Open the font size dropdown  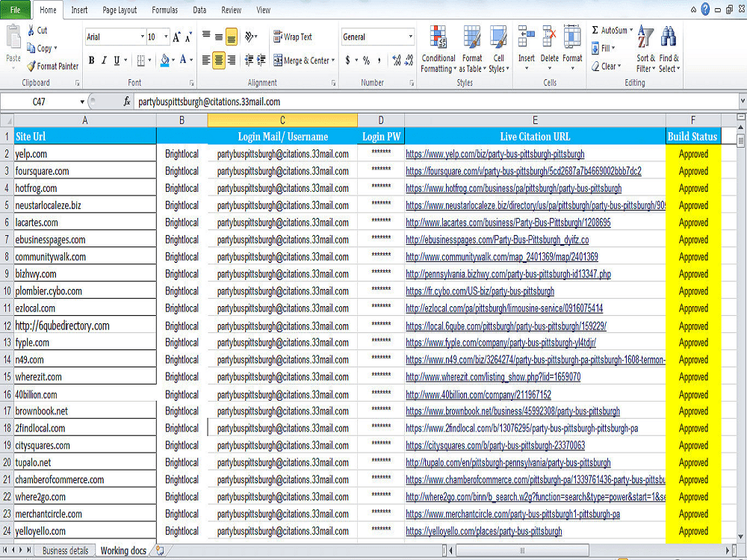pos(166,37)
